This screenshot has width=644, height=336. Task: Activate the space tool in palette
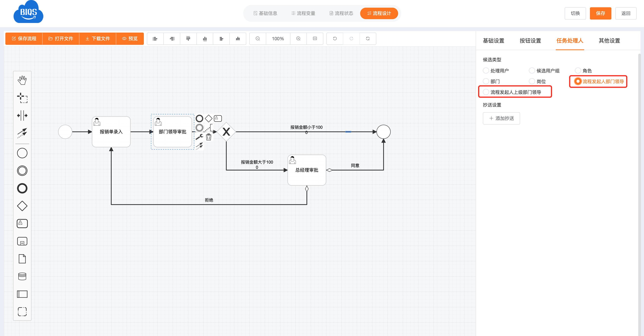22,115
